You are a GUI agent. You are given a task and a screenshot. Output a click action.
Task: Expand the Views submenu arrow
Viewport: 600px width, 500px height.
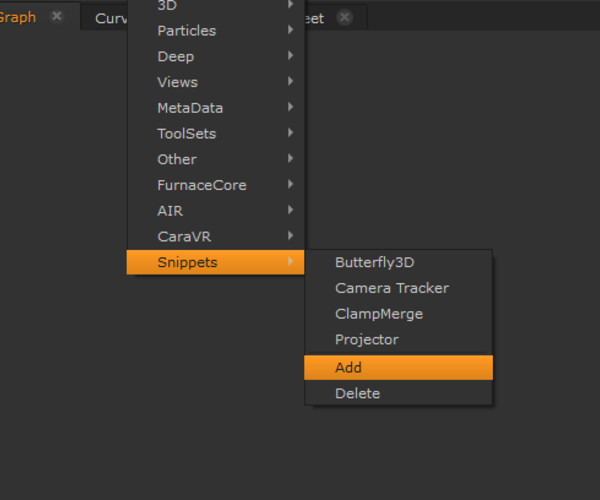point(291,82)
